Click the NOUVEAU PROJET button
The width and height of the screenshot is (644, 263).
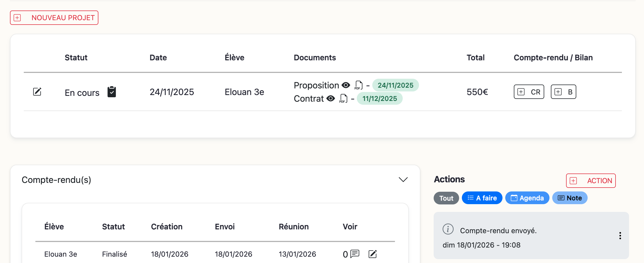click(x=54, y=18)
